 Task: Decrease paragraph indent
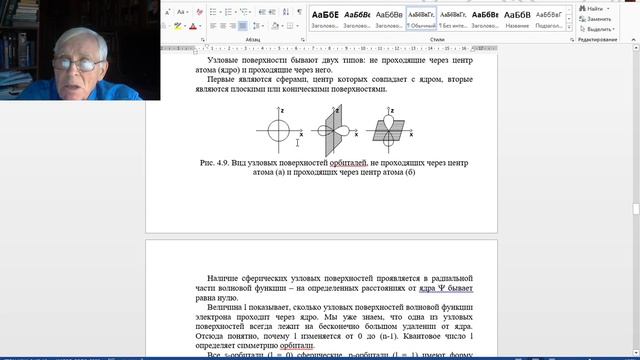pyautogui.click(x=262, y=12)
